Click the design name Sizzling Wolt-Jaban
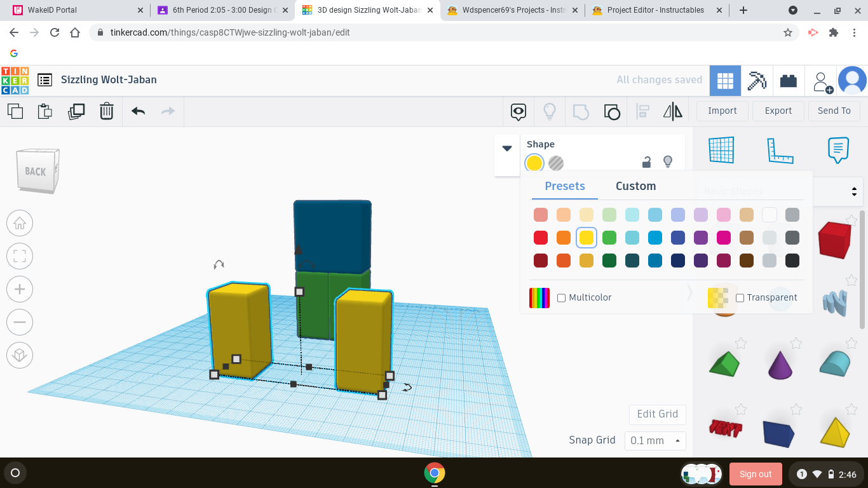Screen dimensions: 868x488 coord(109,80)
